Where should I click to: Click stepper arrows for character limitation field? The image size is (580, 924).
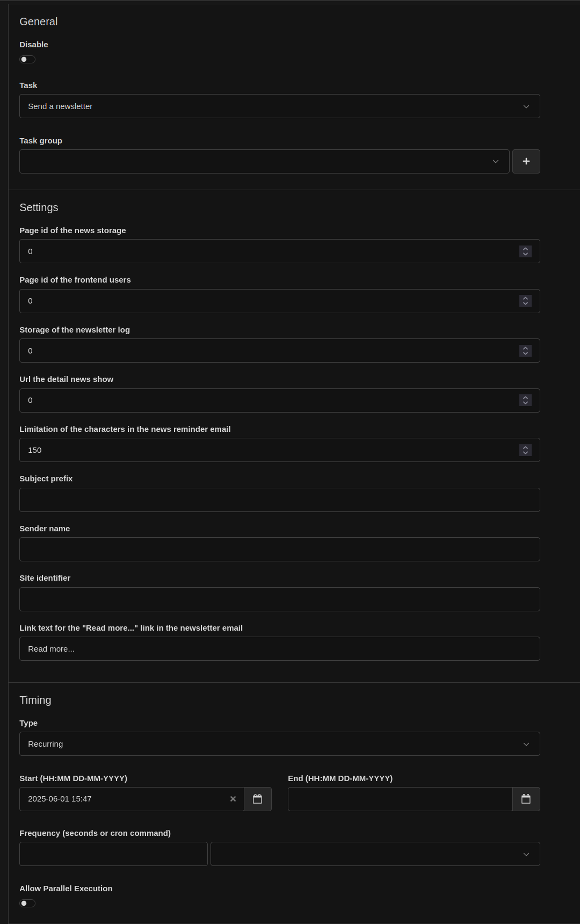(x=525, y=450)
